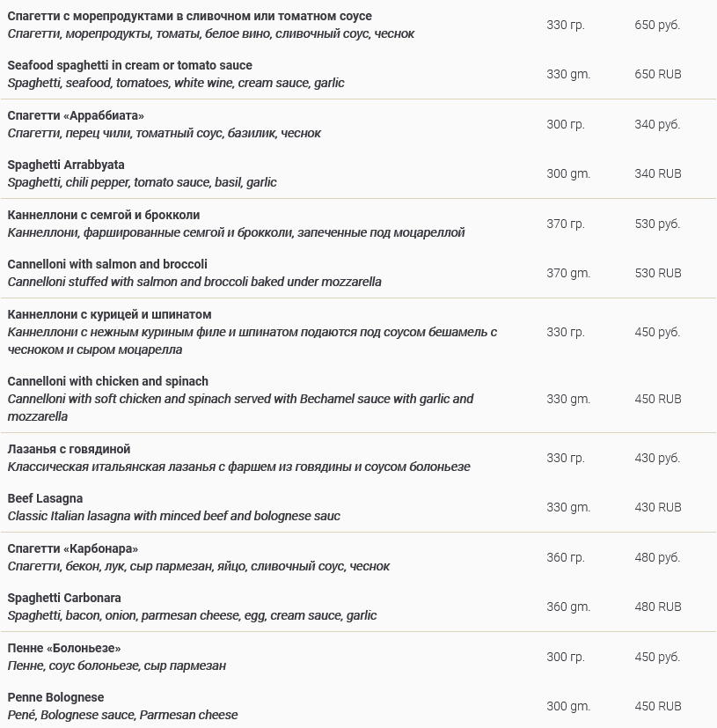Click the "530 RUB" salmon cannelloni price

click(x=657, y=273)
